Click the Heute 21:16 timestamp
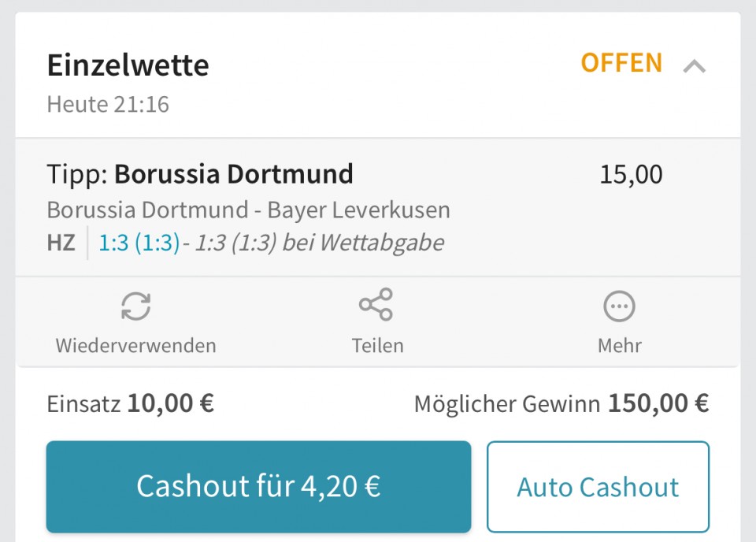 click(x=108, y=105)
